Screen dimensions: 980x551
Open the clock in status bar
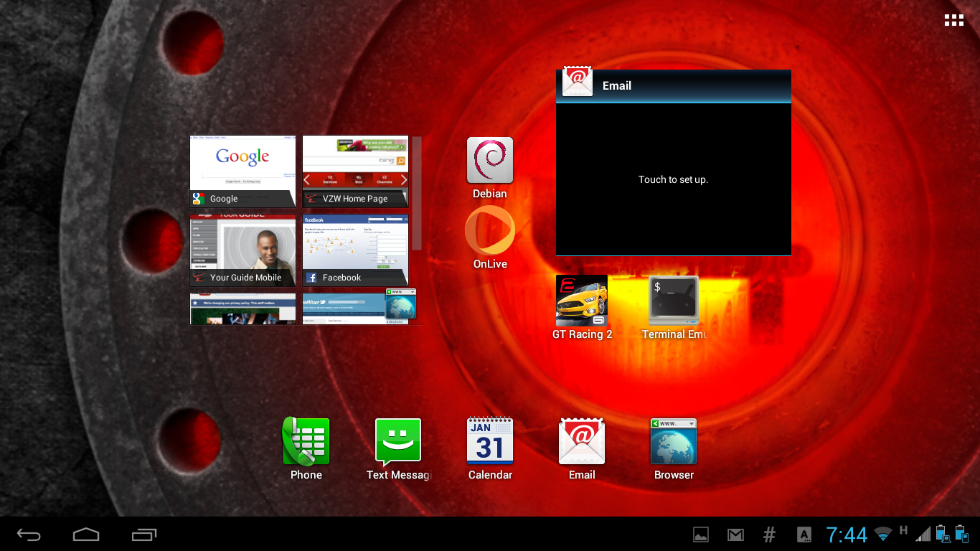coord(847,534)
